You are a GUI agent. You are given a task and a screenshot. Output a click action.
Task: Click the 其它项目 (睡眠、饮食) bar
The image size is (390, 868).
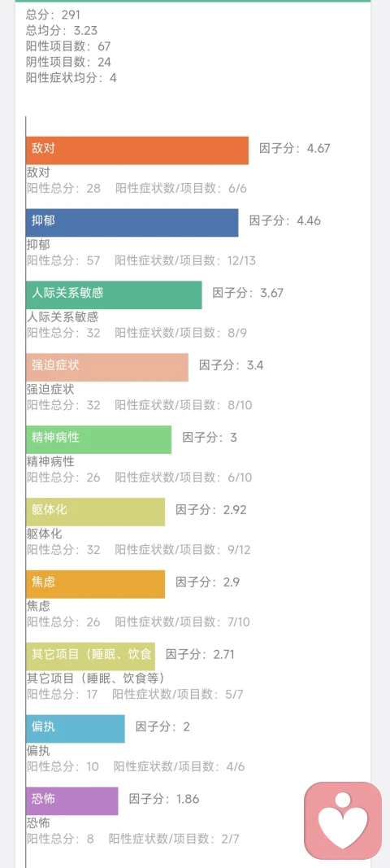[x=91, y=656]
